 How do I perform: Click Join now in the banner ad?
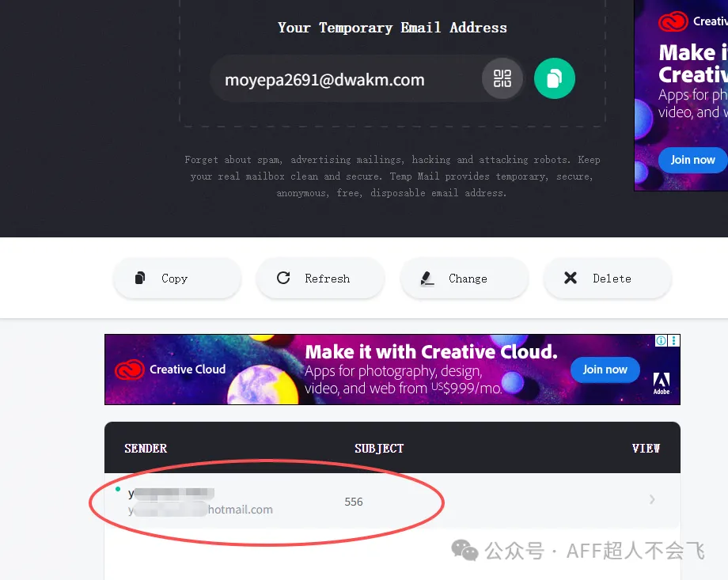[x=605, y=370]
